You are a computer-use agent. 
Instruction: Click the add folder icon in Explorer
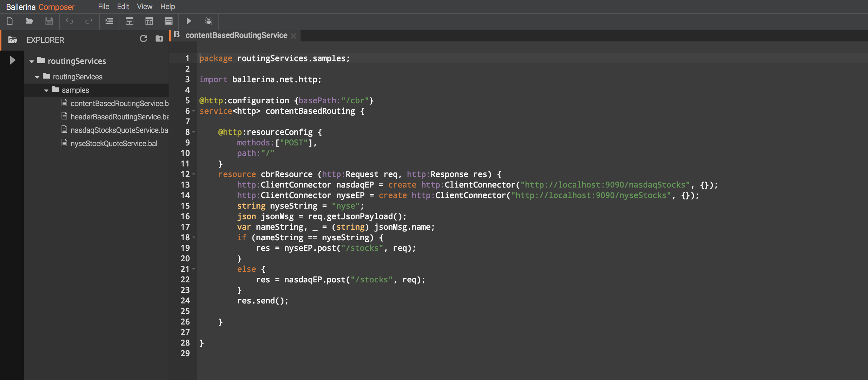159,39
